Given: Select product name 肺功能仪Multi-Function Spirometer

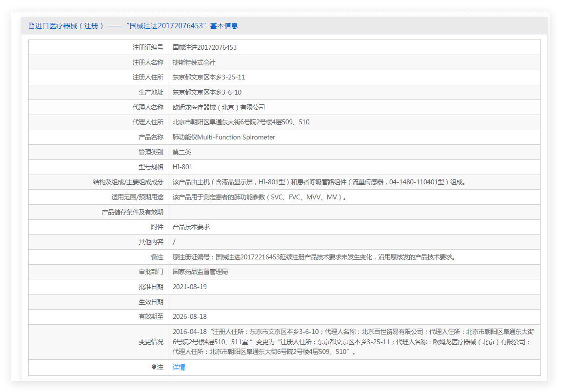Looking at the screenshot, I should click(x=223, y=137).
